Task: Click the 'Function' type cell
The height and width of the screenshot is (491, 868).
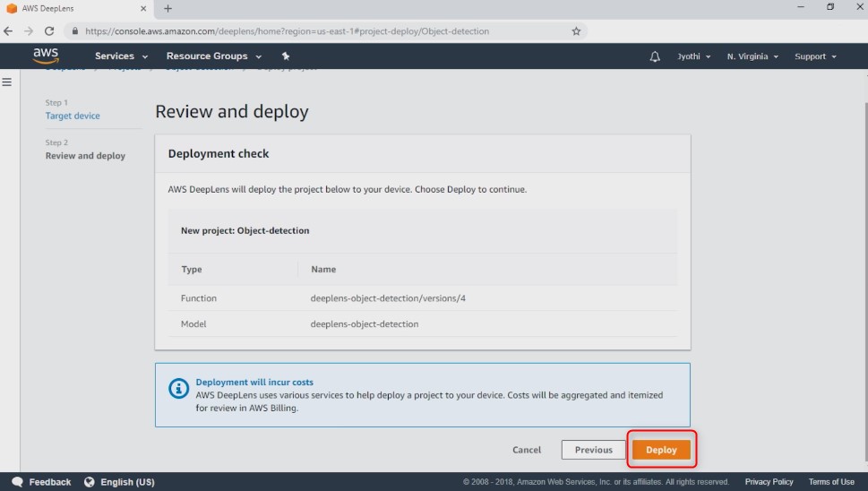Action: pyautogui.click(x=198, y=297)
